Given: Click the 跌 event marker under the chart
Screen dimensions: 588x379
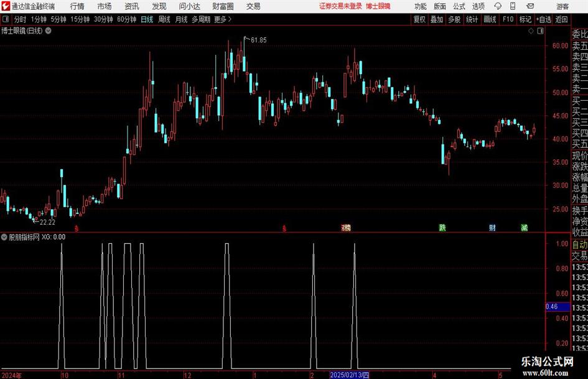Looking at the screenshot, I should [x=442, y=227].
